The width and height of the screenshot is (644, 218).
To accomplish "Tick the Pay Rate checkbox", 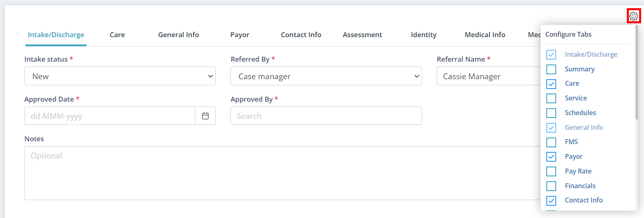I will 551,171.
